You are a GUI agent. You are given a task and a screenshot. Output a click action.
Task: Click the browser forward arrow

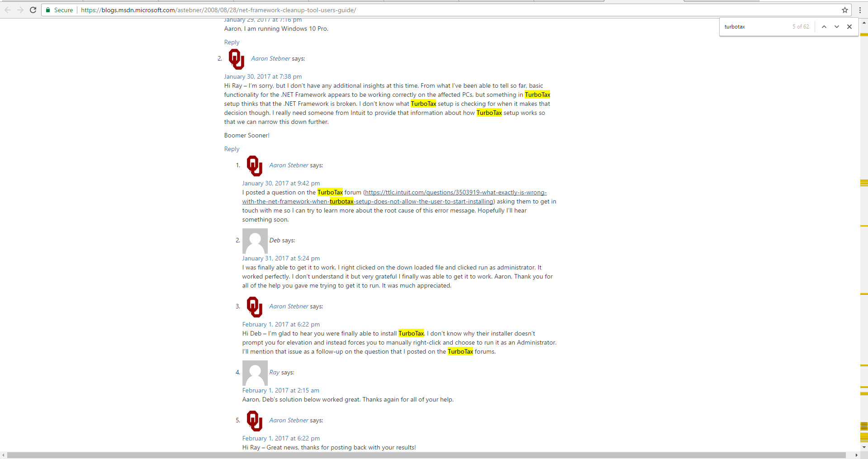20,10
